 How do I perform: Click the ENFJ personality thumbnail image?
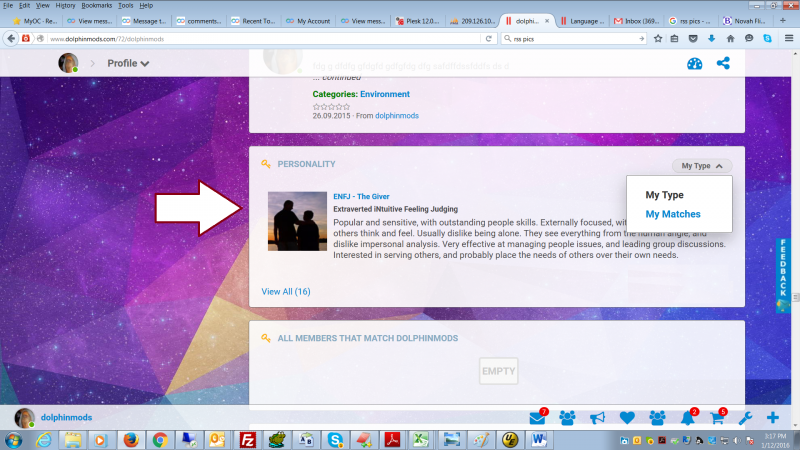click(x=297, y=221)
